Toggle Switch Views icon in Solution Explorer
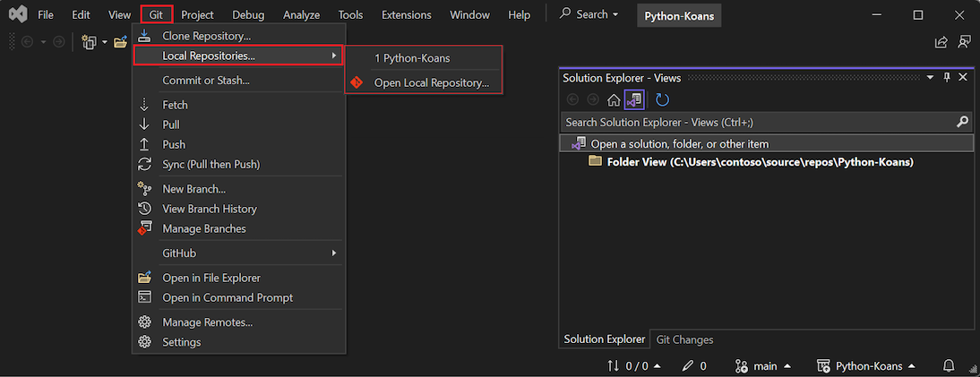This screenshot has height=377, width=980. click(x=633, y=100)
